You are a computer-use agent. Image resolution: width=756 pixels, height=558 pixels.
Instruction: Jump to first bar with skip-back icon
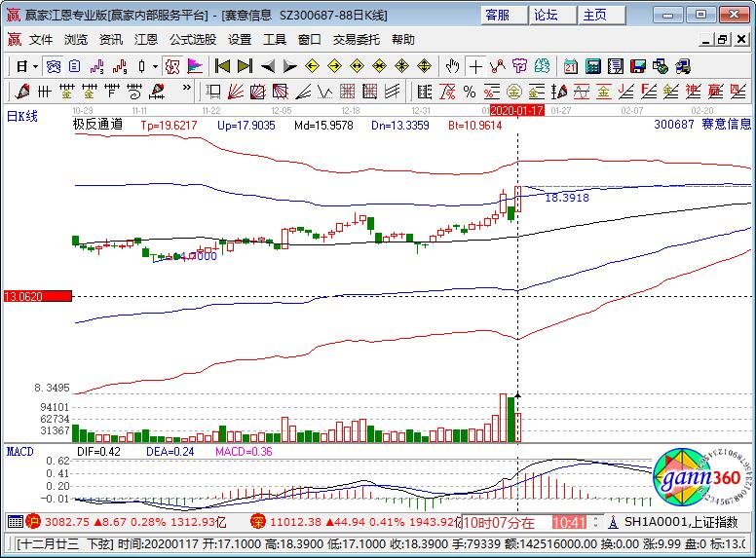point(222,66)
